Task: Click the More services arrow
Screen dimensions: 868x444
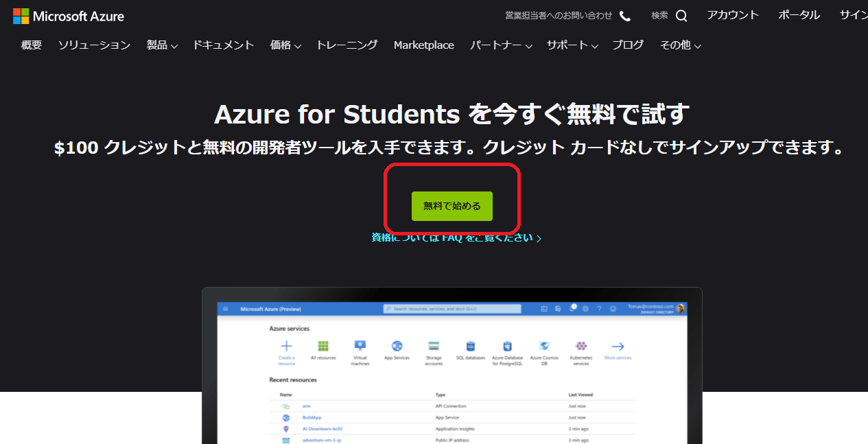Action: [x=618, y=346]
